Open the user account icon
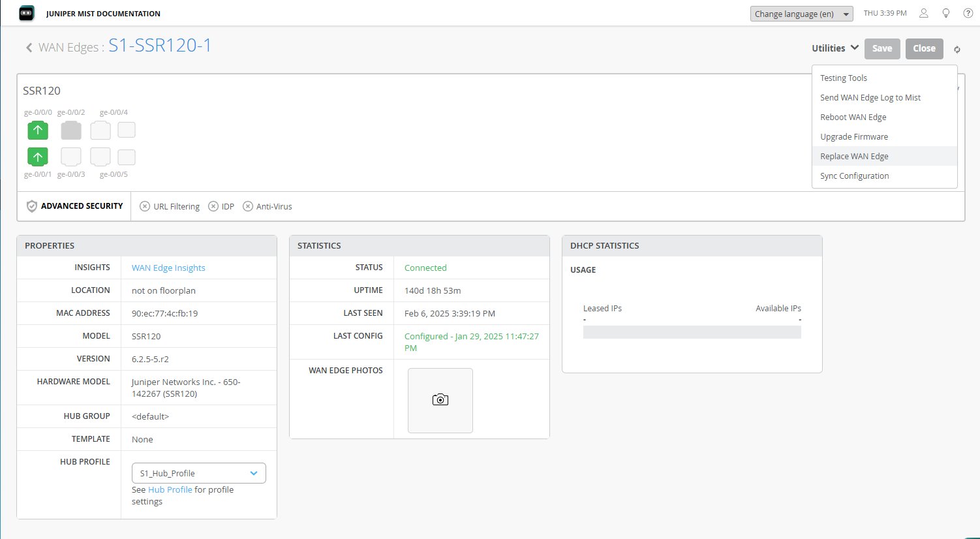 (924, 13)
